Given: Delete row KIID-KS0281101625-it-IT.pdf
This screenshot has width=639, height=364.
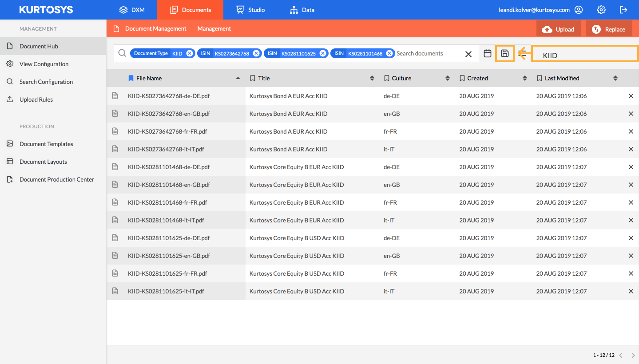Looking at the screenshot, I should pos(631,291).
